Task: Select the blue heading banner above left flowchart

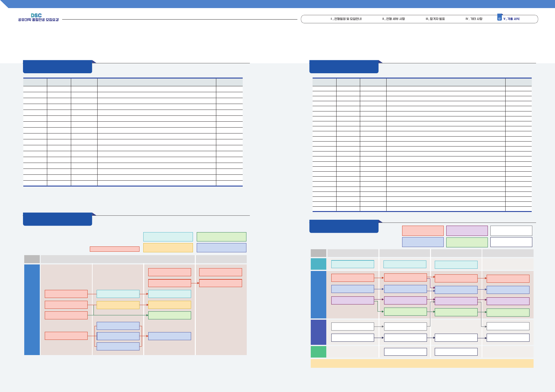Action: (57, 219)
